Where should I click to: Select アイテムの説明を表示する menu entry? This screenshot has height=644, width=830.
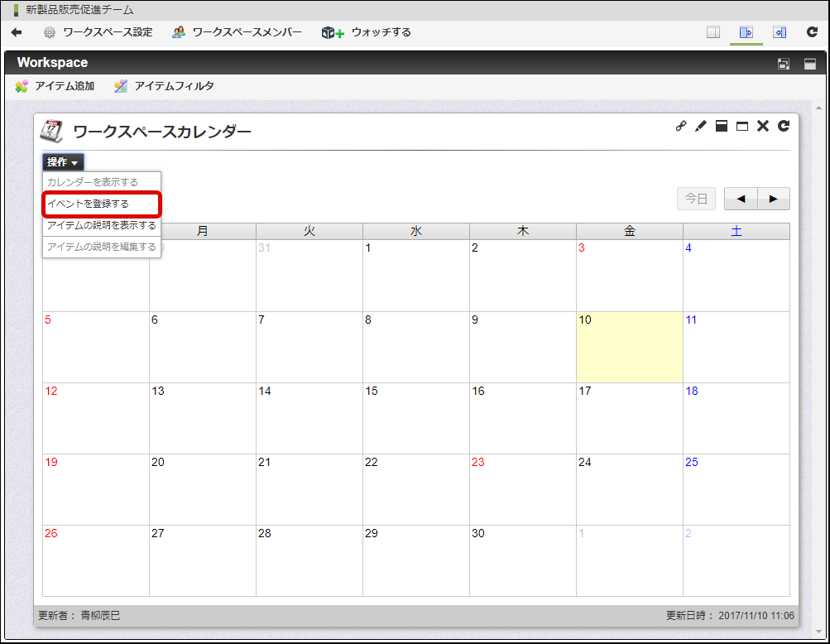[102, 225]
